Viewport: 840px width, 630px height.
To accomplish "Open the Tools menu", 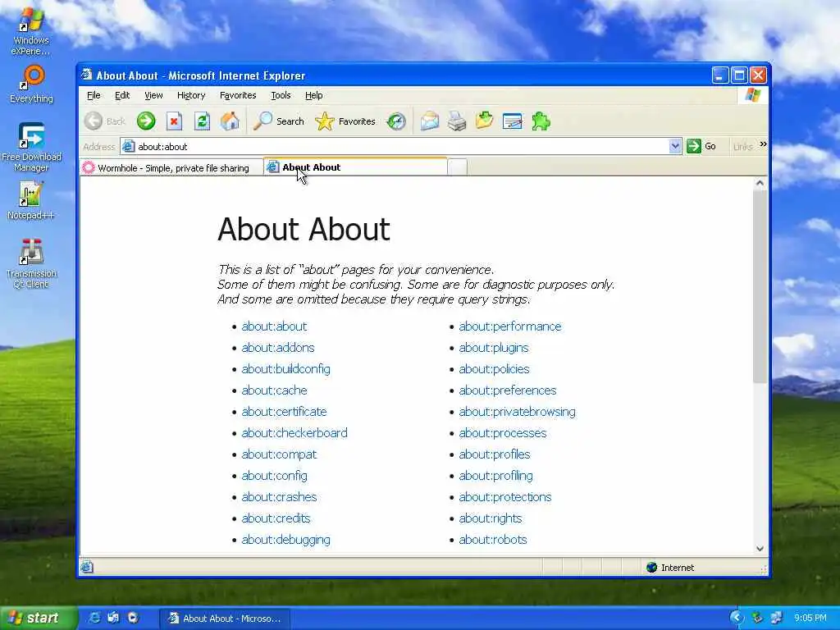I will coord(281,95).
